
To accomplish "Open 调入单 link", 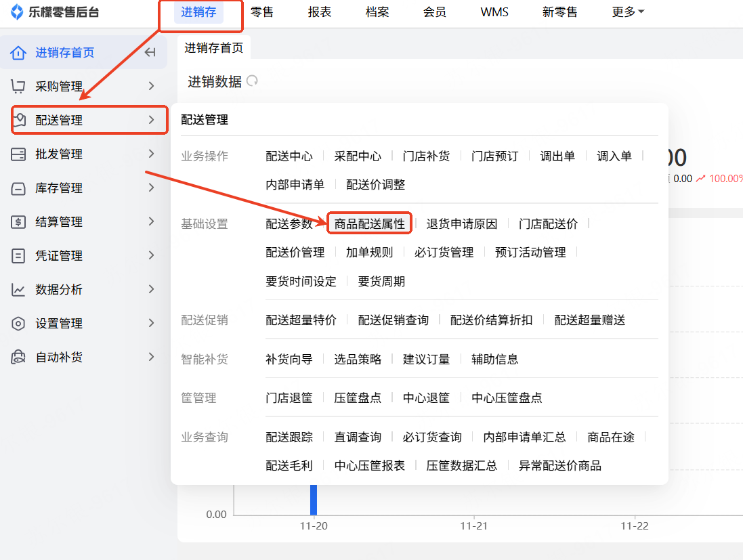I will (614, 156).
